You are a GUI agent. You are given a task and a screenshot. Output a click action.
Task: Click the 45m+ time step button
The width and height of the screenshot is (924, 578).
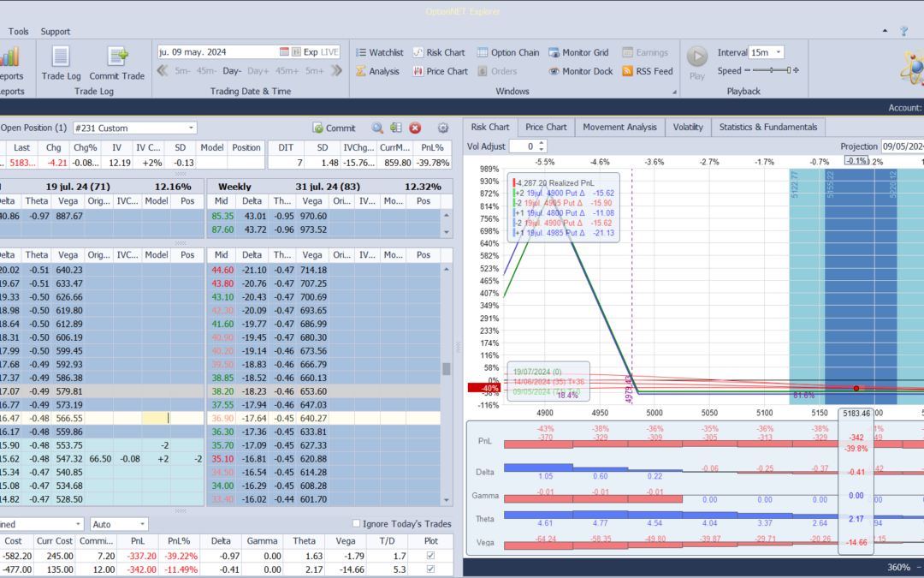point(287,71)
